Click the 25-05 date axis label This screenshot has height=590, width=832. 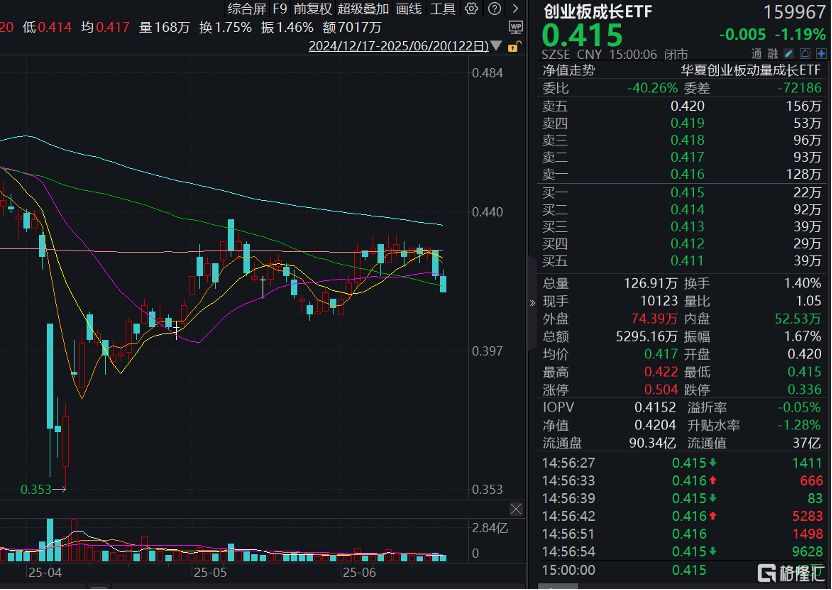[x=210, y=572]
